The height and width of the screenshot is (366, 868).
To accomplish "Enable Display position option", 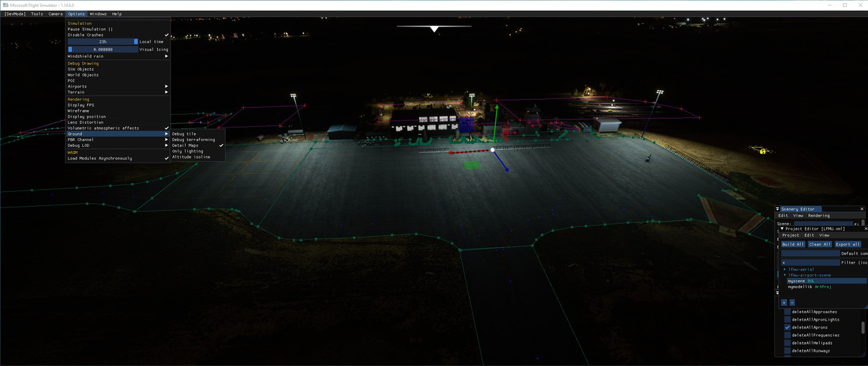I will point(118,117).
